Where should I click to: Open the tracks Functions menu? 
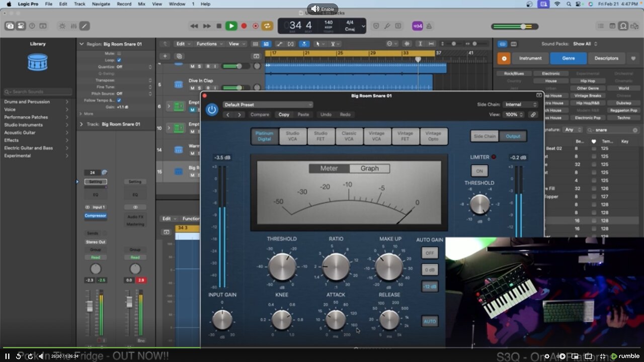(x=209, y=44)
